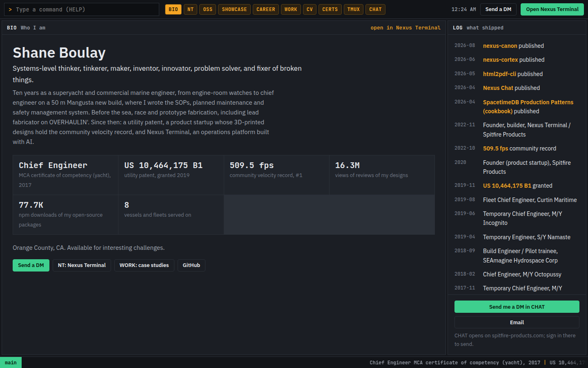Click the 12:24 AM clock
This screenshot has height=368, width=588.
coord(463,9)
